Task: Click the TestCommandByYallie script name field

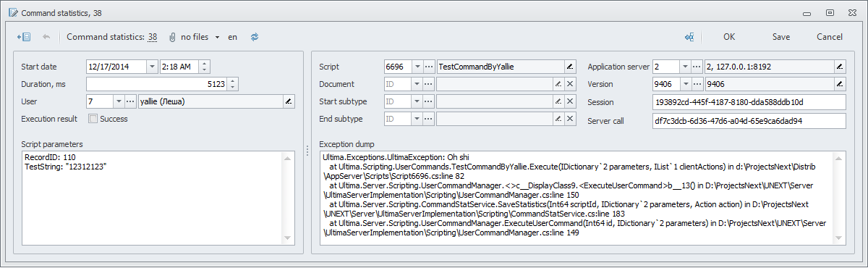Action: pos(500,67)
